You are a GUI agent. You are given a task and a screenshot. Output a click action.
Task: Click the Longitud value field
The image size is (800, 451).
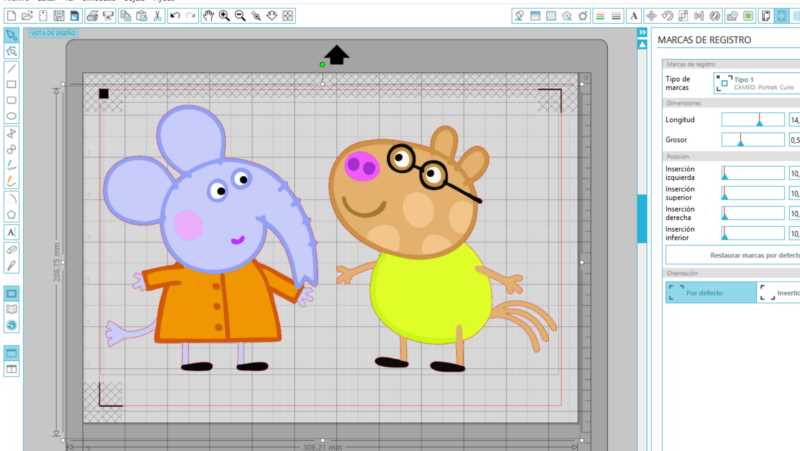[794, 120]
